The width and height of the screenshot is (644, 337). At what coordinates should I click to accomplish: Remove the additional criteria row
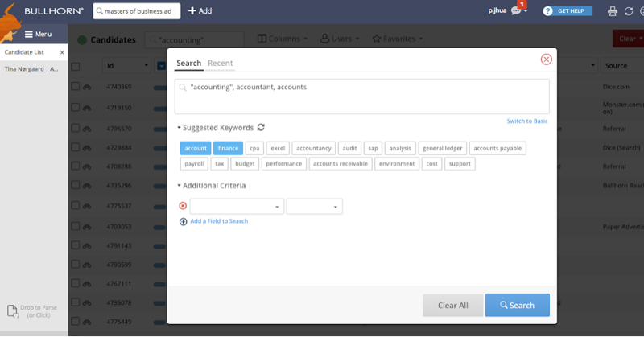click(182, 206)
